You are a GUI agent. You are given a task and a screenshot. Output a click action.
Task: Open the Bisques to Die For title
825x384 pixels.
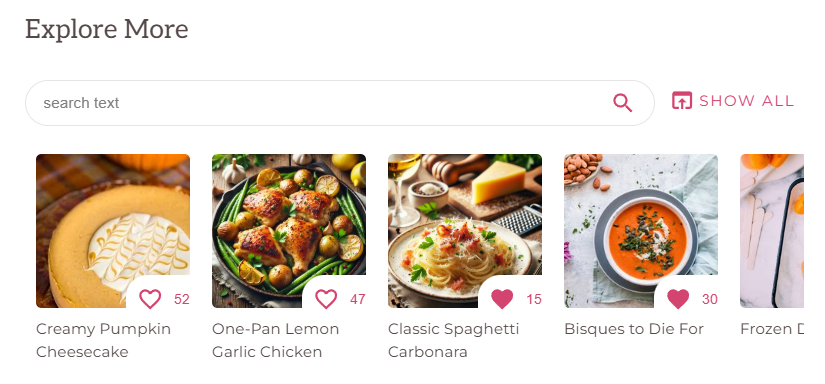[x=634, y=329]
